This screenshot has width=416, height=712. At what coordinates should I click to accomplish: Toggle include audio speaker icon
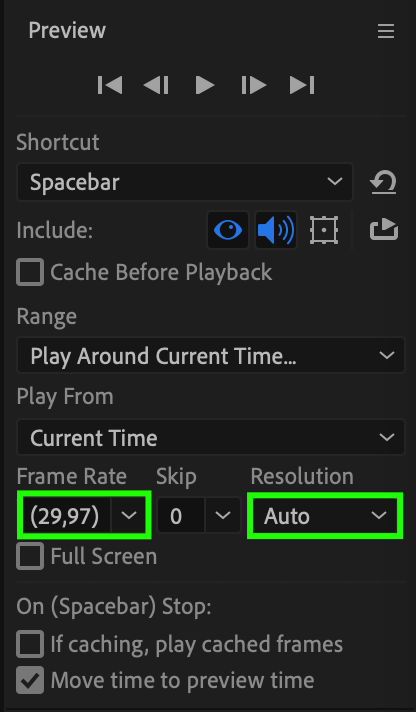tap(276, 230)
